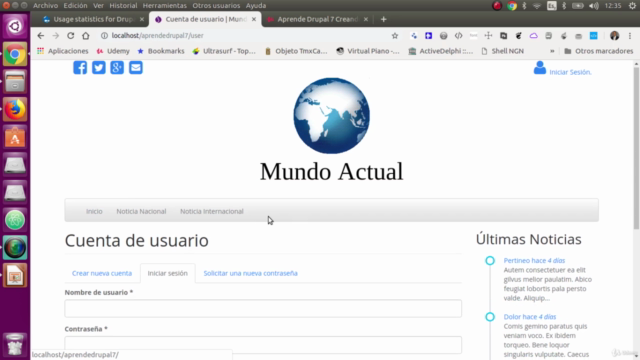Open browser home page icon

[86, 36]
